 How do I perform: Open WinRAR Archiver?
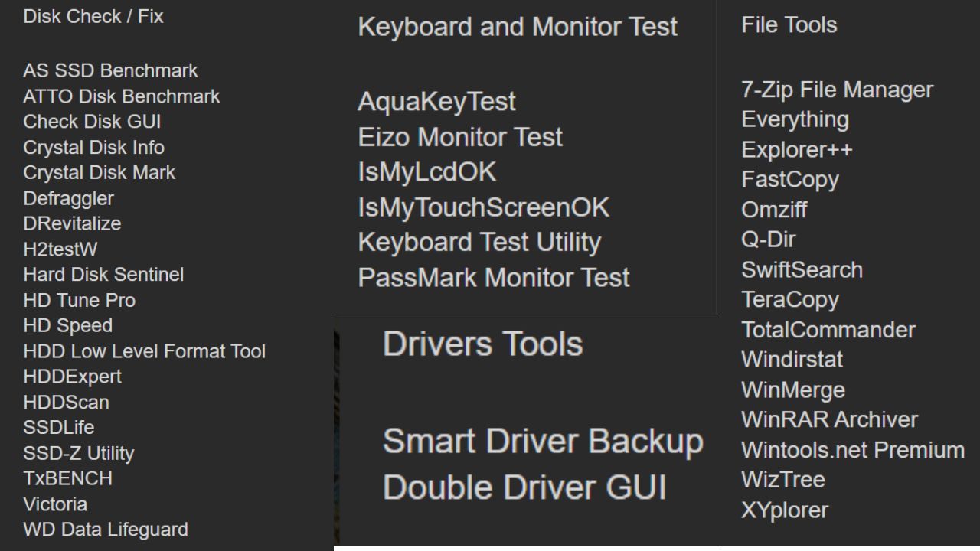tap(829, 419)
